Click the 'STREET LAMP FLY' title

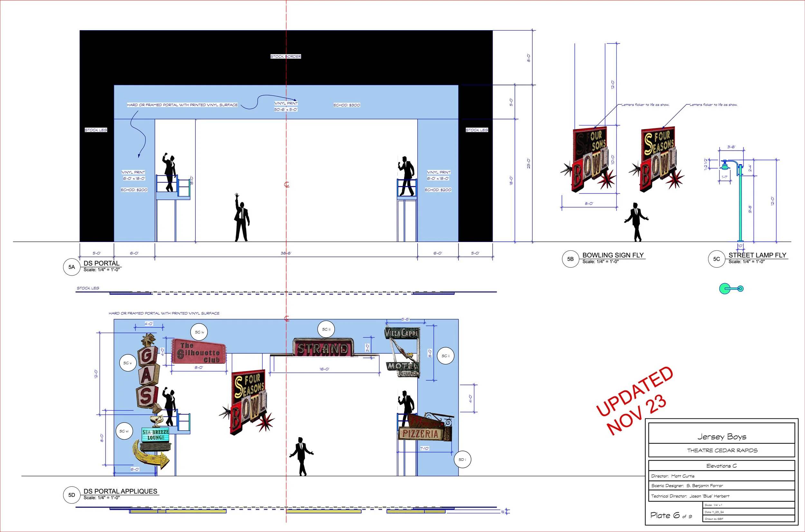[757, 255]
